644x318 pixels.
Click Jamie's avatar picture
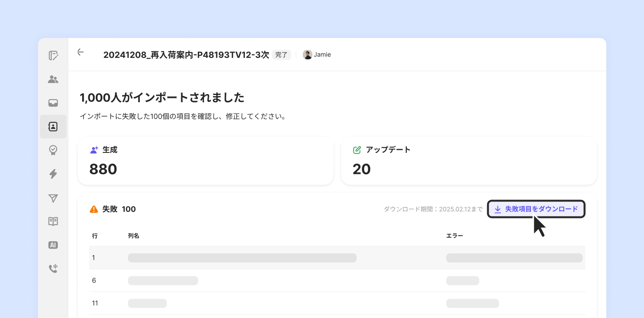pyautogui.click(x=307, y=55)
